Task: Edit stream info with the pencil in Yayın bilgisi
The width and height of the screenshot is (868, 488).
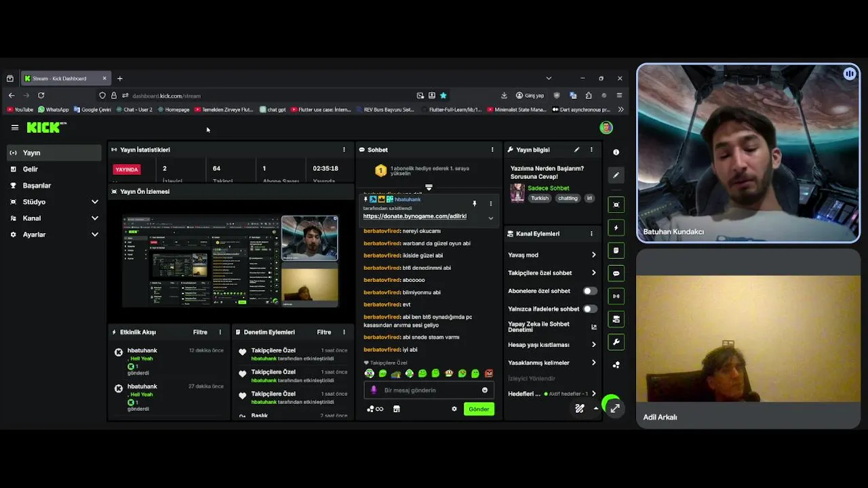Action: [576, 150]
